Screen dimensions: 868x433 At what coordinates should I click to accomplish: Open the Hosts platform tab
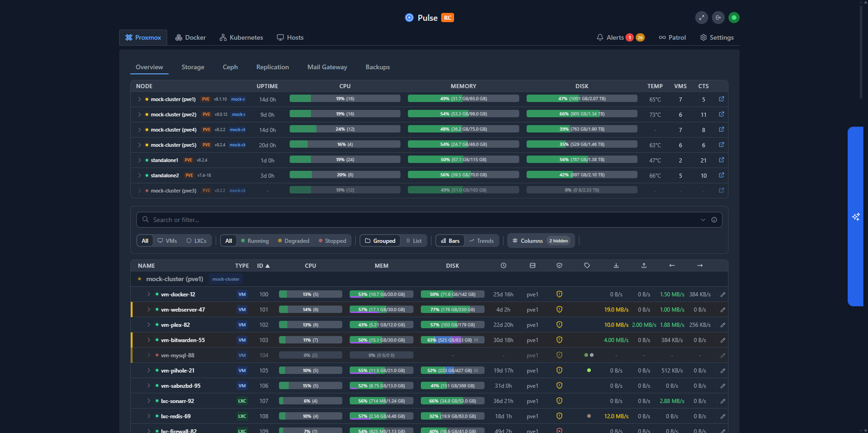[x=290, y=37]
